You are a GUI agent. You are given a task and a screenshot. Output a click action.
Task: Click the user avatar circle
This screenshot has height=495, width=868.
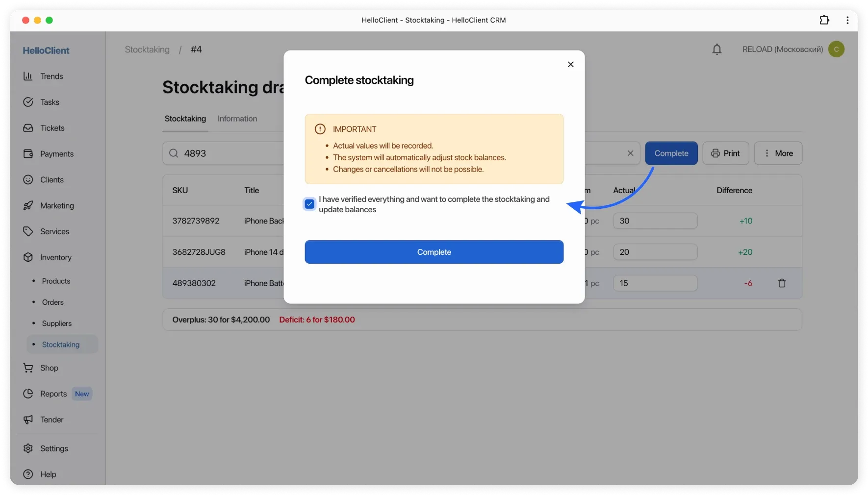(836, 49)
